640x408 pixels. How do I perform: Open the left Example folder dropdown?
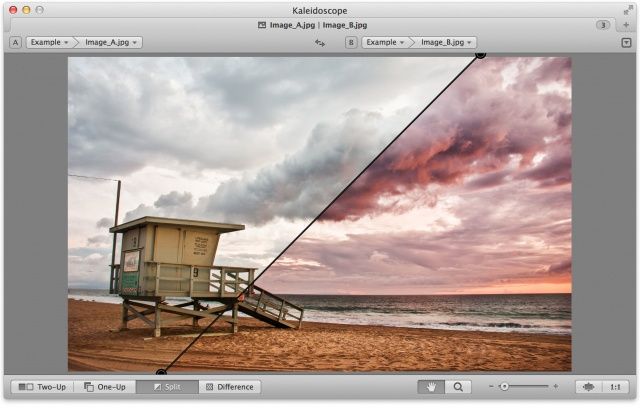48,43
